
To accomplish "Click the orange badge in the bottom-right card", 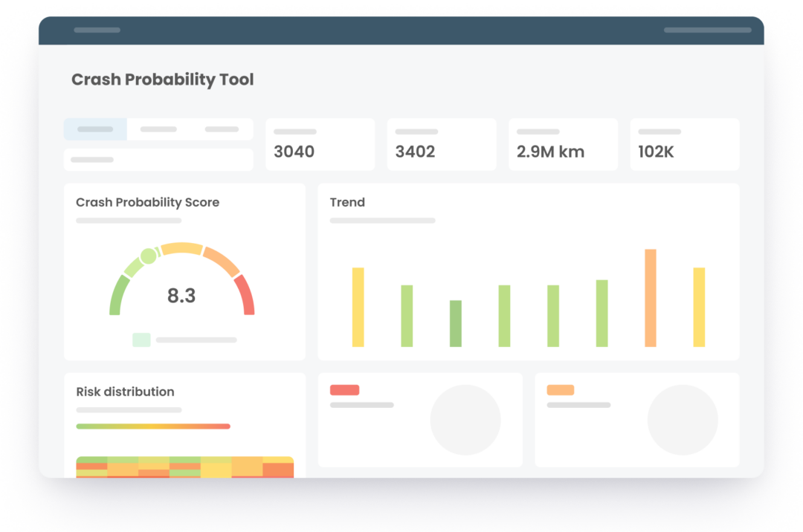I will click(x=560, y=390).
